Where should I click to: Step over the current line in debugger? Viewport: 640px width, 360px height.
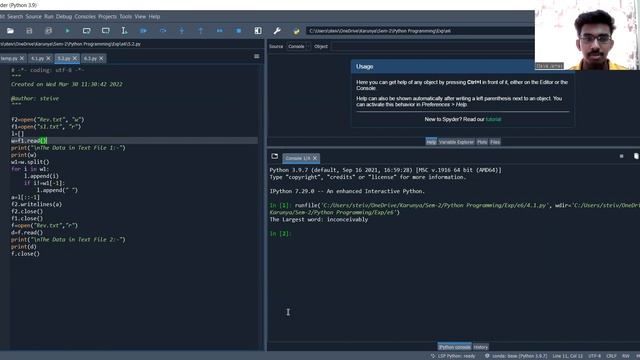(163, 31)
